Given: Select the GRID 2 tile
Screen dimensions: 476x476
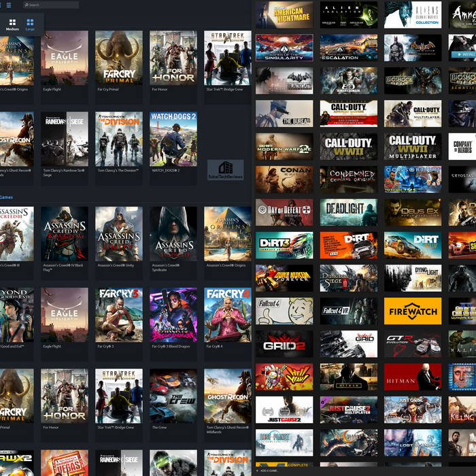Looking at the screenshot, I should pyautogui.click(x=284, y=344).
